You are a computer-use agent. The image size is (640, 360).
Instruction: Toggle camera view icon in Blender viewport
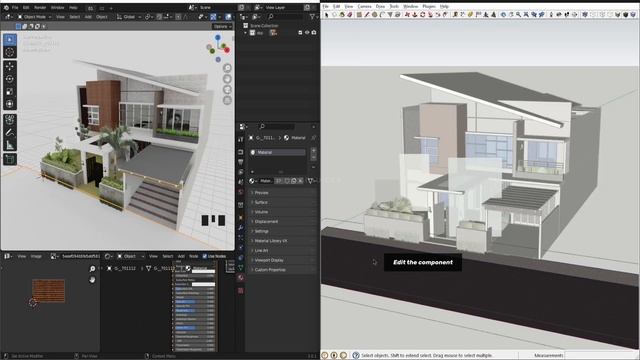pos(227,89)
